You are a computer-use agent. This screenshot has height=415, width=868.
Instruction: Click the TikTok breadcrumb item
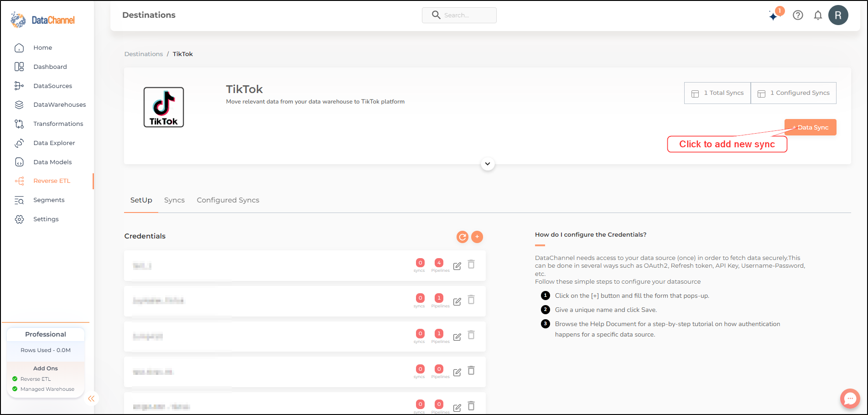coord(183,54)
